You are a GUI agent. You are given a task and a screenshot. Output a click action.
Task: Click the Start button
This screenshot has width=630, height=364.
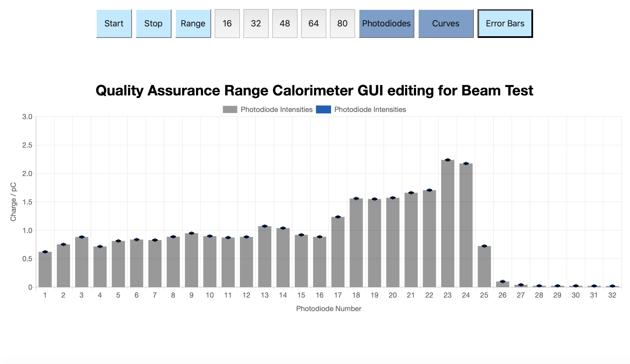[114, 24]
